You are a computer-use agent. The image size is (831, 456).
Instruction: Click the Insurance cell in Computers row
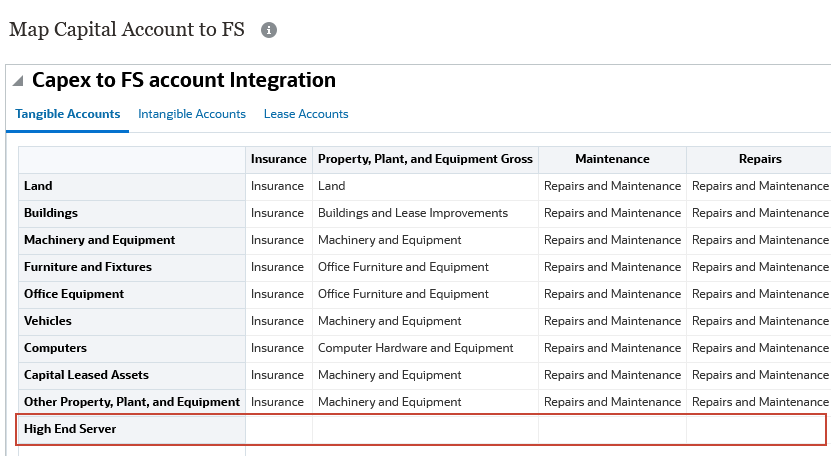[x=277, y=348]
